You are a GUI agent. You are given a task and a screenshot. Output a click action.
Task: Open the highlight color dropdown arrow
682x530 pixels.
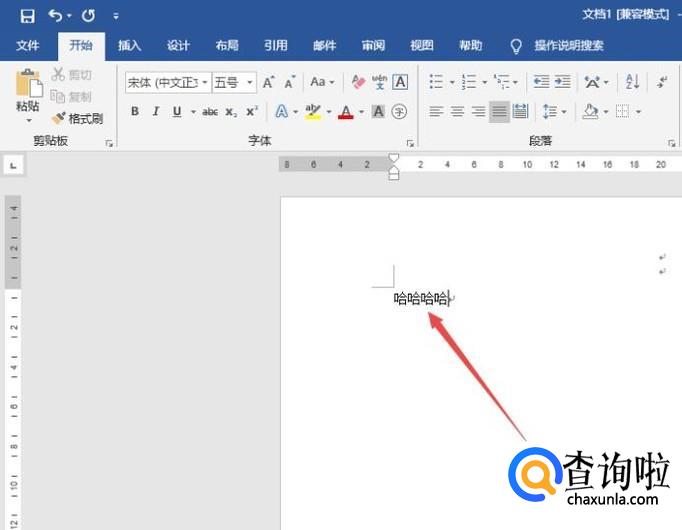click(329, 112)
